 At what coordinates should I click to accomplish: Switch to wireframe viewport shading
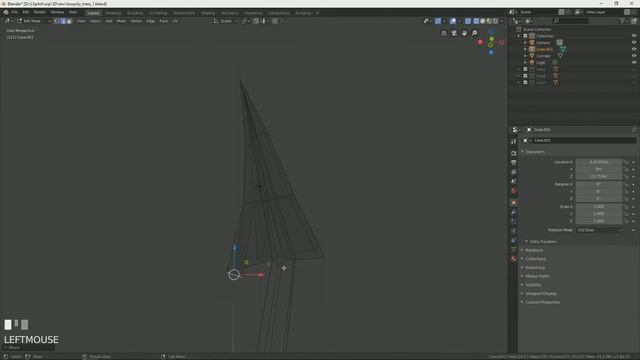[476, 21]
